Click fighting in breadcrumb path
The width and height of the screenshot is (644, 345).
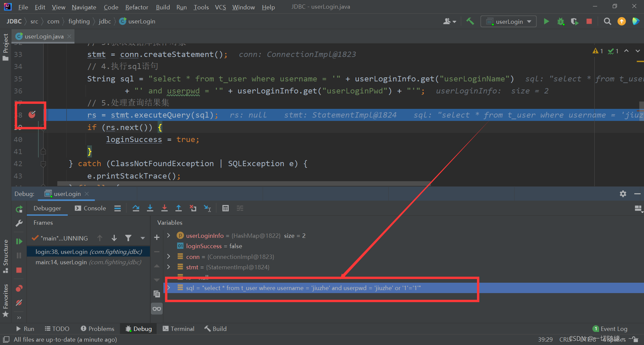[x=79, y=21]
